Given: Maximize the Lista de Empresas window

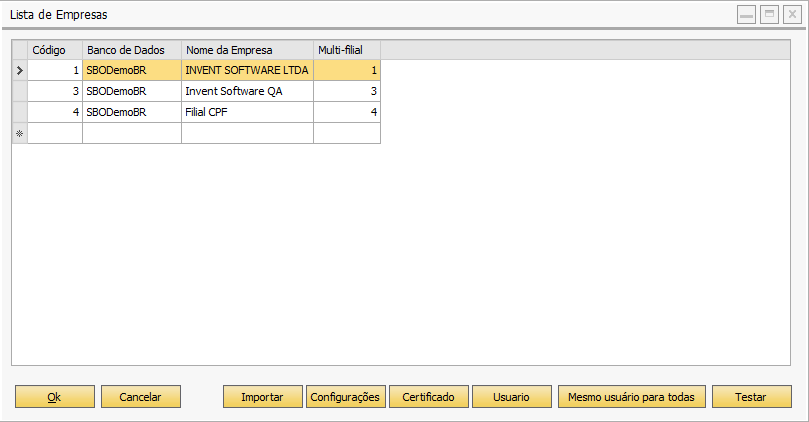Looking at the screenshot, I should pos(769,14).
